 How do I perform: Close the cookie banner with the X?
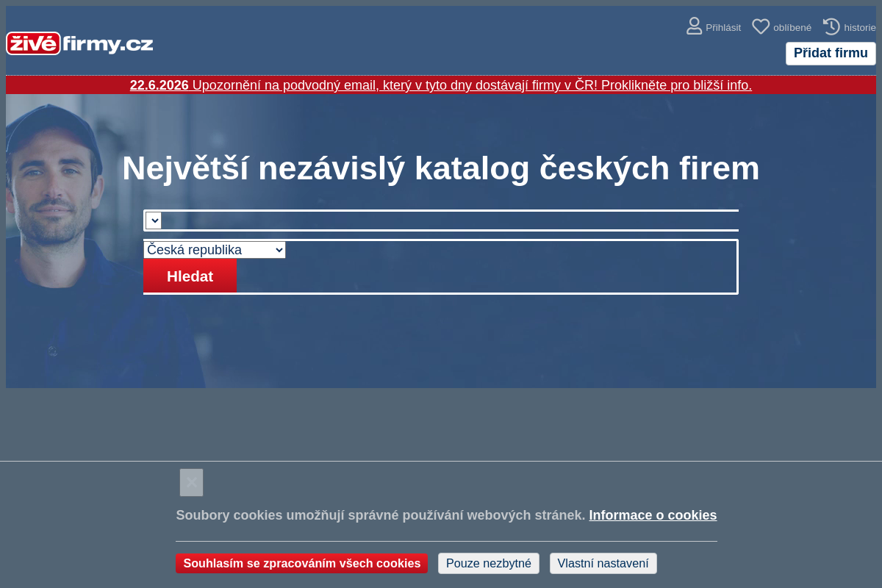(x=191, y=482)
